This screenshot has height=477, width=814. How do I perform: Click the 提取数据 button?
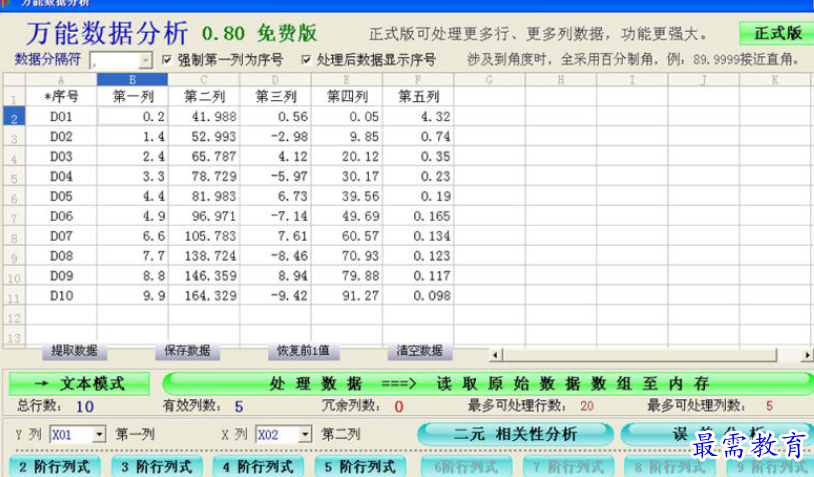(x=74, y=351)
